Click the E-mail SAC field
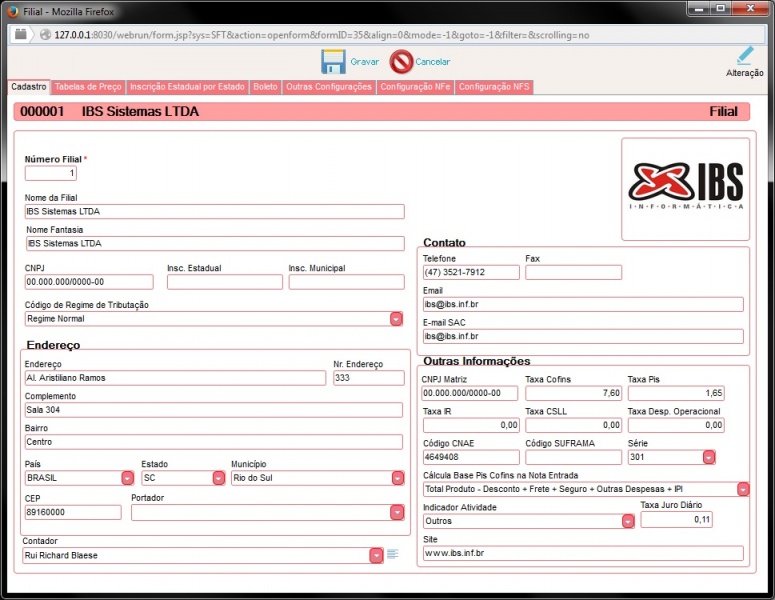The width and height of the screenshot is (775, 600). (x=583, y=336)
